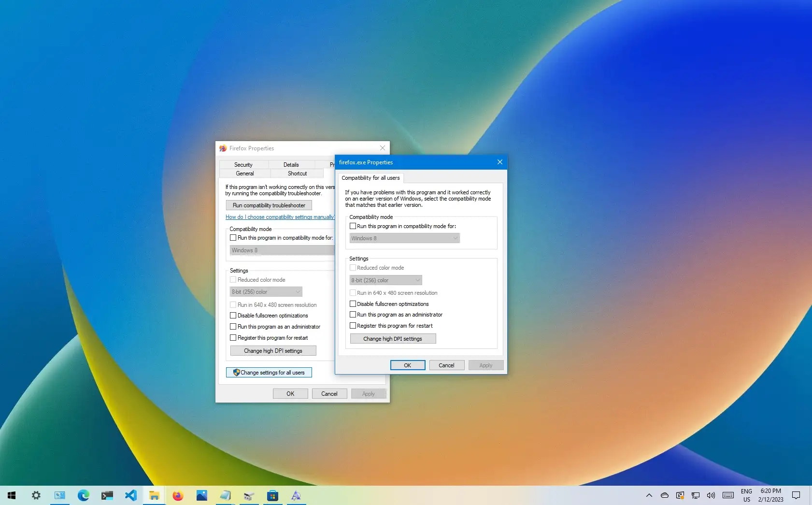The width and height of the screenshot is (812, 505).
Task: Click Apply in Firefox Properties window
Action: [x=369, y=394]
